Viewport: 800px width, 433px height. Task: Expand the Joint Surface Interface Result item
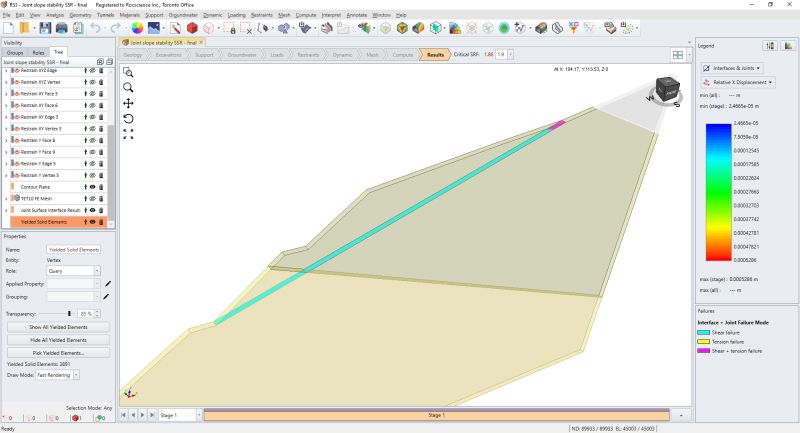6,210
